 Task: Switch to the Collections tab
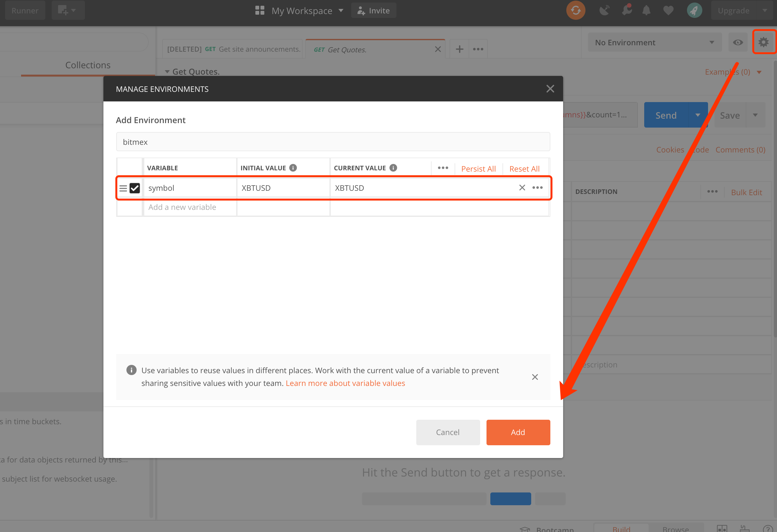[x=88, y=65]
